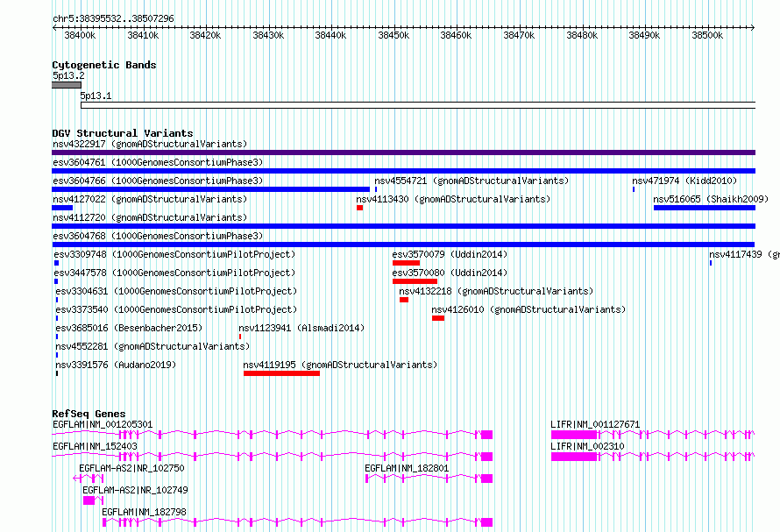Select the large LIFR NM_001127671 exon block

574,435
